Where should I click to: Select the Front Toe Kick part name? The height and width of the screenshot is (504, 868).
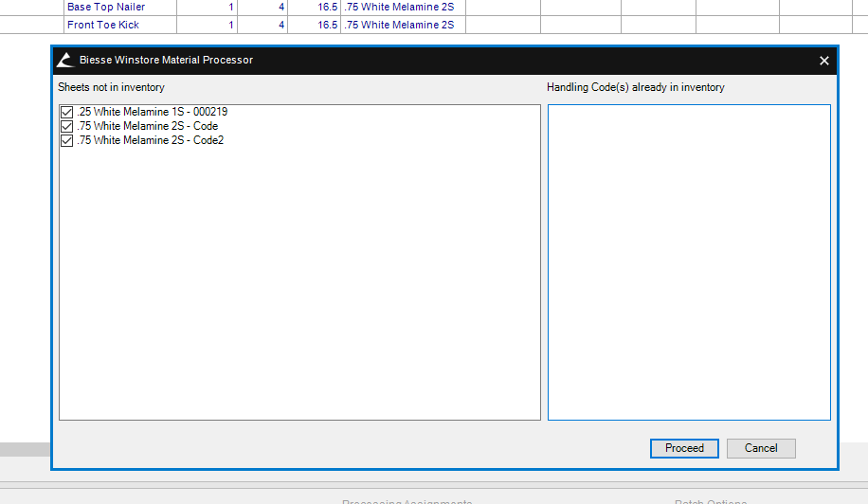[103, 25]
